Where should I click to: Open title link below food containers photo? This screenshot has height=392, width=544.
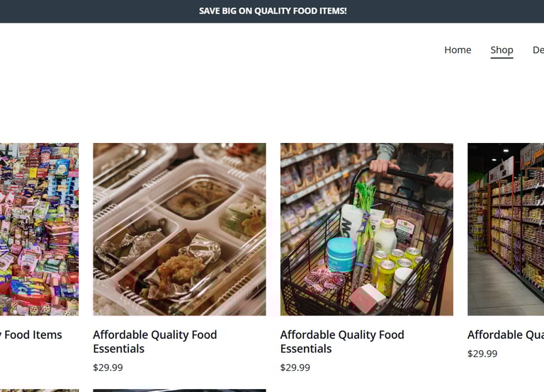(154, 342)
